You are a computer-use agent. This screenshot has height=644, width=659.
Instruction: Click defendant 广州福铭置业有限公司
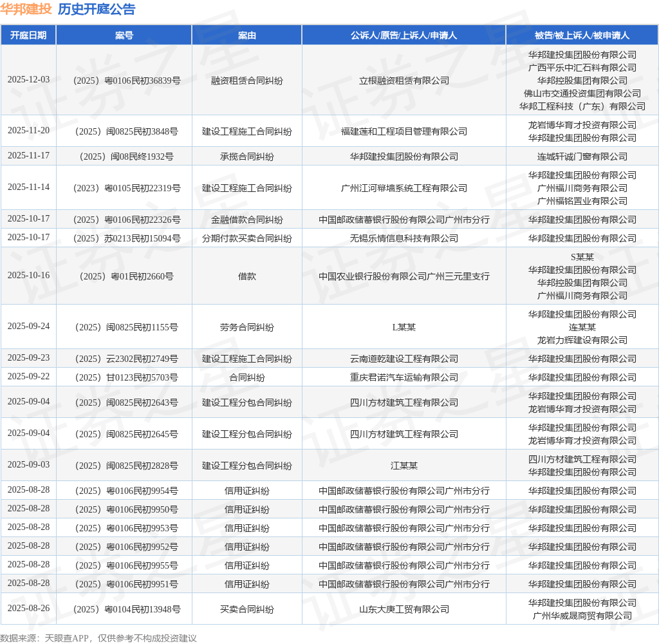(x=582, y=201)
